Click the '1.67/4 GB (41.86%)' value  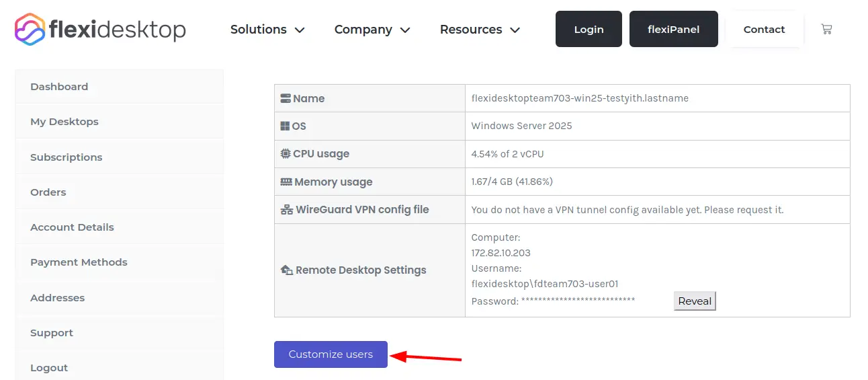[512, 182]
